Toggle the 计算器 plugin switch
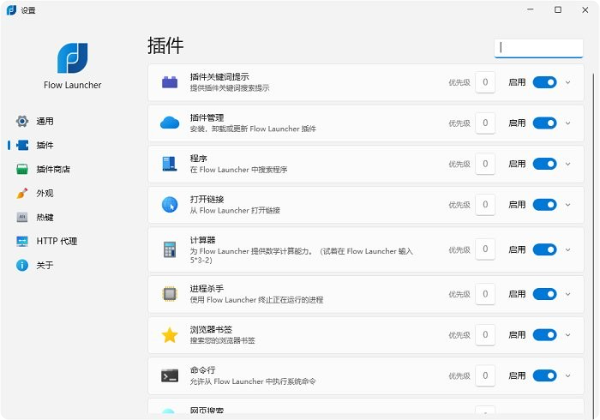Image resolution: width=600 pixels, height=420 pixels. (x=545, y=250)
